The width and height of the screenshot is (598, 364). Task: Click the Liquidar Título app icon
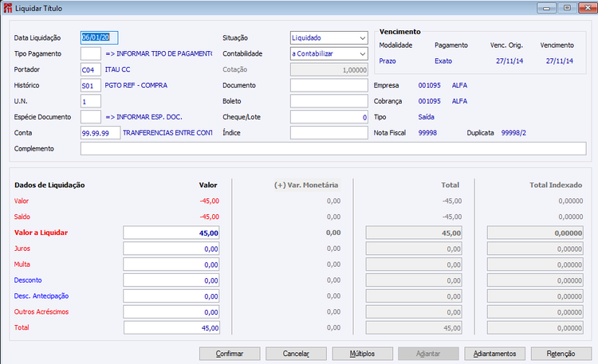click(x=8, y=8)
